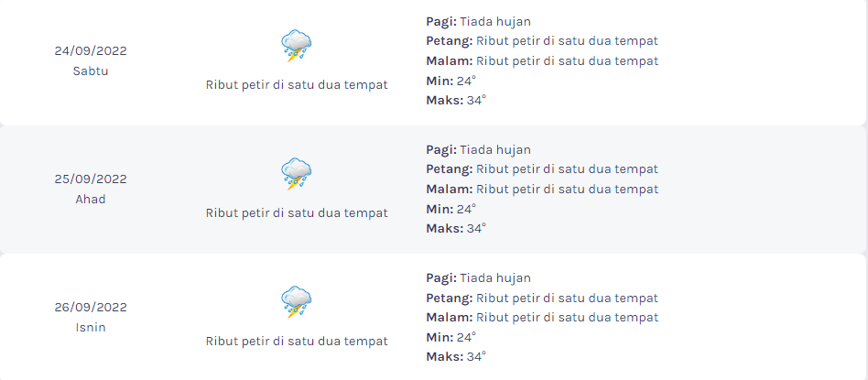The image size is (868, 380).
Task: Click the Sabtu day label
Action: (91, 71)
